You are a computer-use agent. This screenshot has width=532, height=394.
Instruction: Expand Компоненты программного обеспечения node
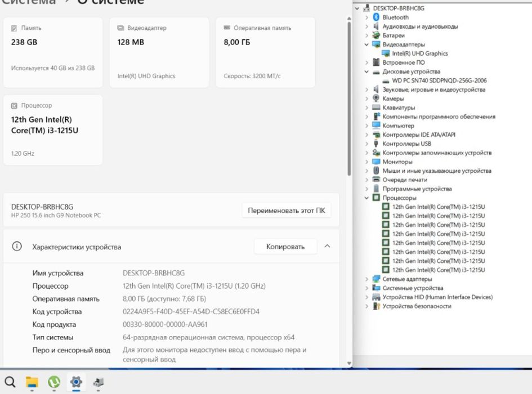click(x=366, y=117)
